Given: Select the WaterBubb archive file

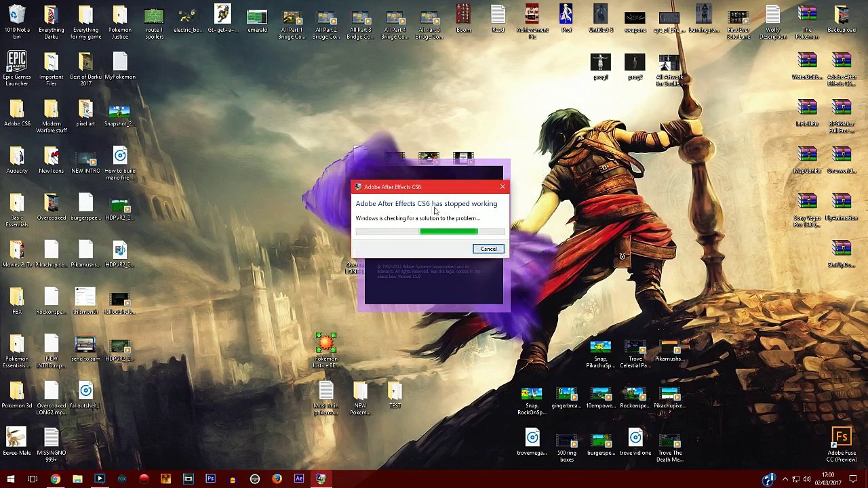Looking at the screenshot, I should tap(807, 65).
